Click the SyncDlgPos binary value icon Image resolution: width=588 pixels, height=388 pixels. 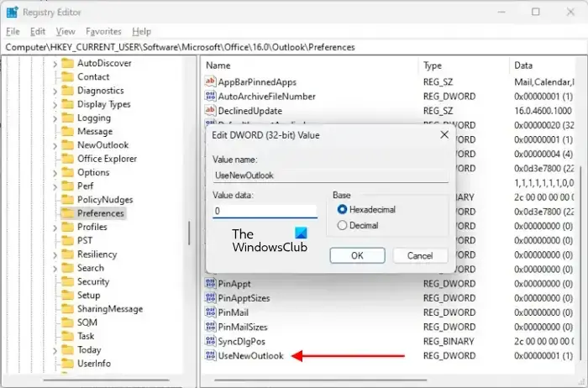(x=210, y=341)
